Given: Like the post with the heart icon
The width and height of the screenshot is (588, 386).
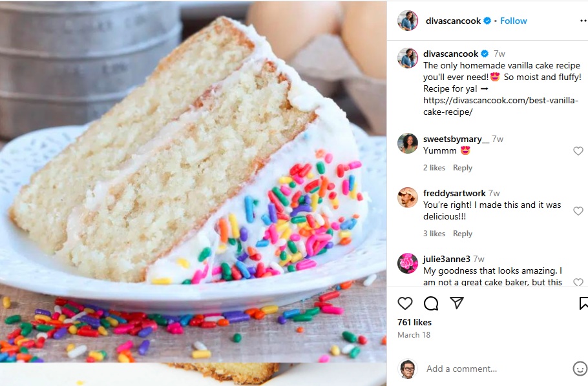Looking at the screenshot, I should (x=405, y=303).
